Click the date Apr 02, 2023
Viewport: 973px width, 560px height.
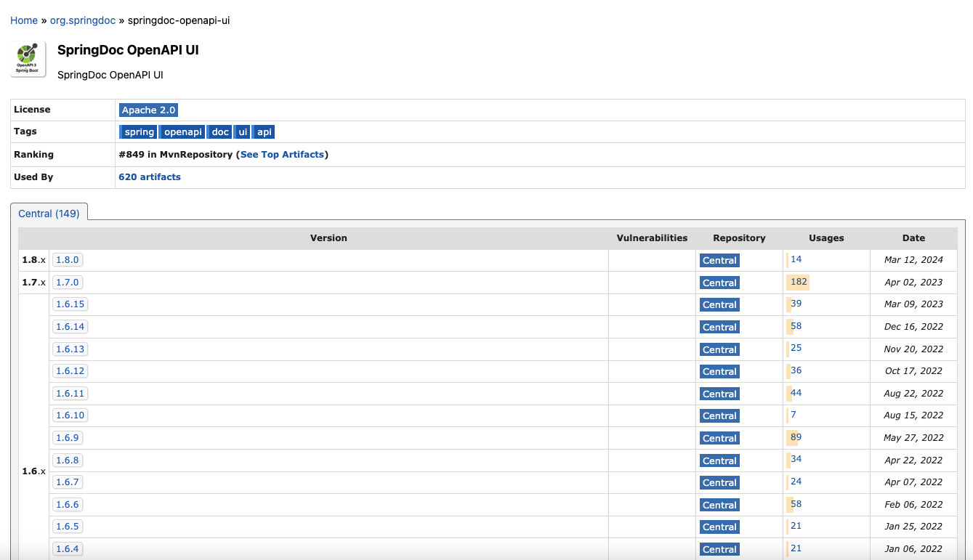tap(913, 283)
